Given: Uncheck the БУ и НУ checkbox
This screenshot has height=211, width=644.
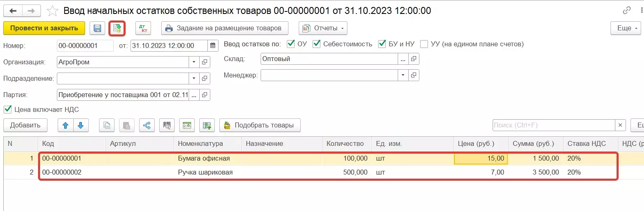Looking at the screenshot, I should (382, 44).
